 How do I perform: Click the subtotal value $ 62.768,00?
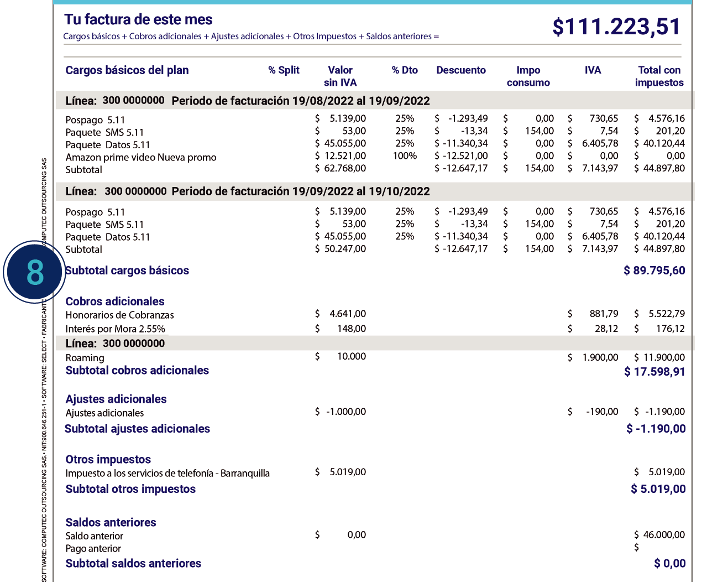point(341,168)
